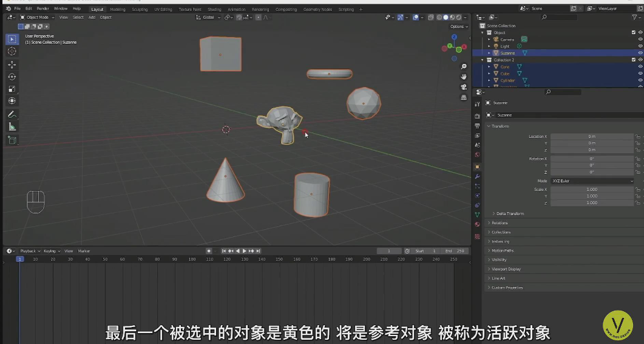Switch to the Sculpting workspace tab
644x344 pixels.
pyautogui.click(x=140, y=10)
